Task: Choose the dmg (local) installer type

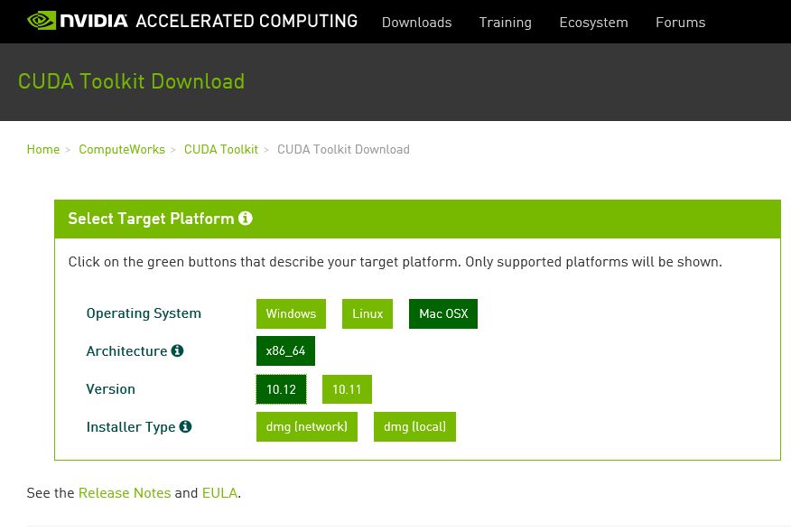Action: [414, 426]
